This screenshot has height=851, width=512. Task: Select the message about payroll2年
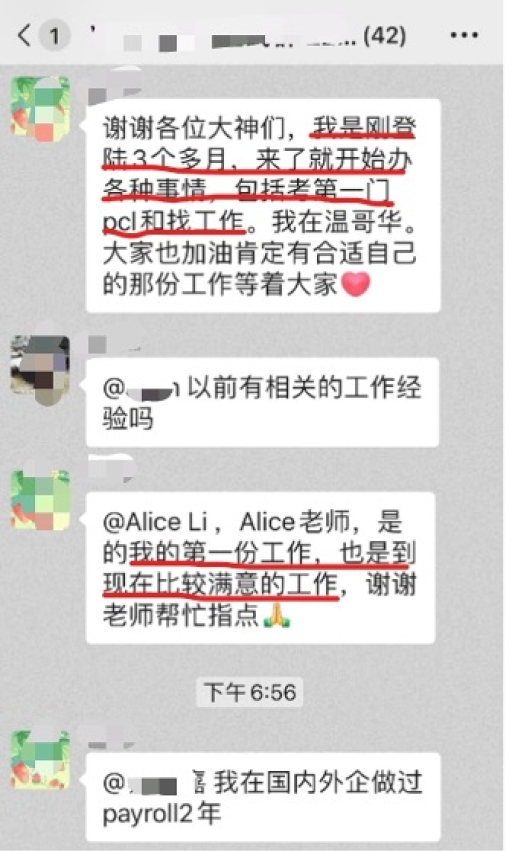click(263, 797)
